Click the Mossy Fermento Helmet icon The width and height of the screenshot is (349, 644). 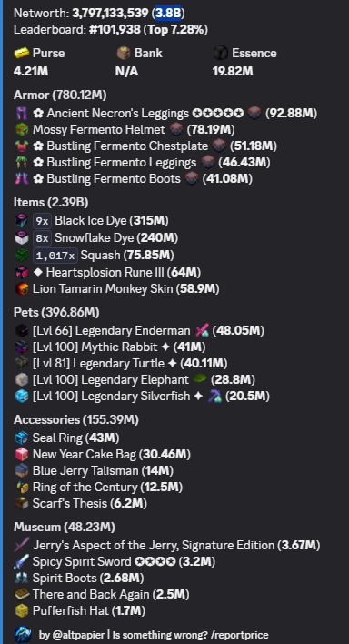pos(21,130)
